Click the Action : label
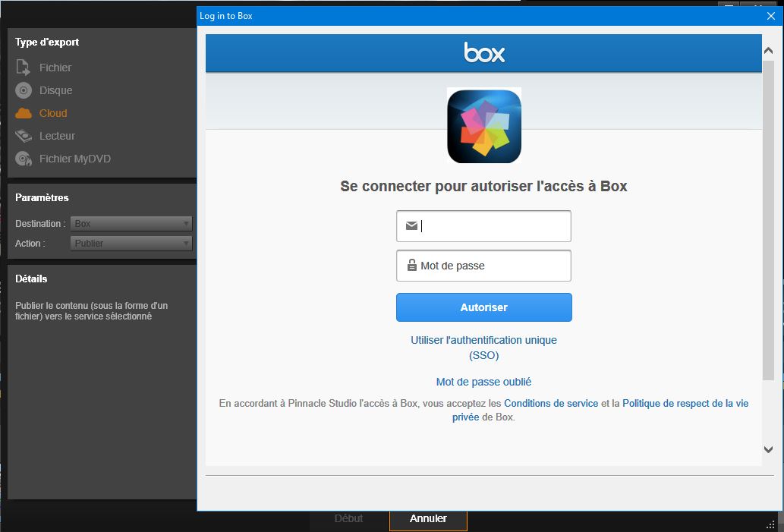Screen dimensions: 784x532 pyautogui.click(x=30, y=244)
